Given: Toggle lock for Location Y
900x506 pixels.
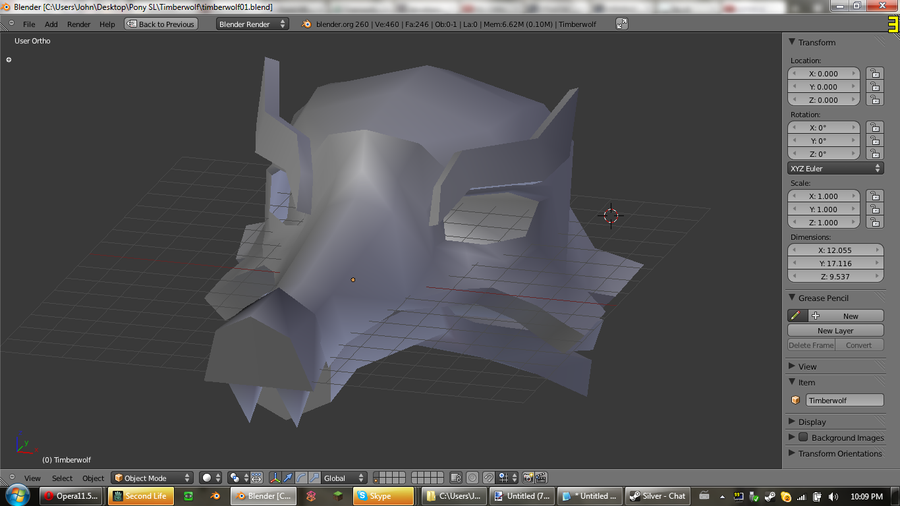Looking at the screenshot, I should click(875, 87).
